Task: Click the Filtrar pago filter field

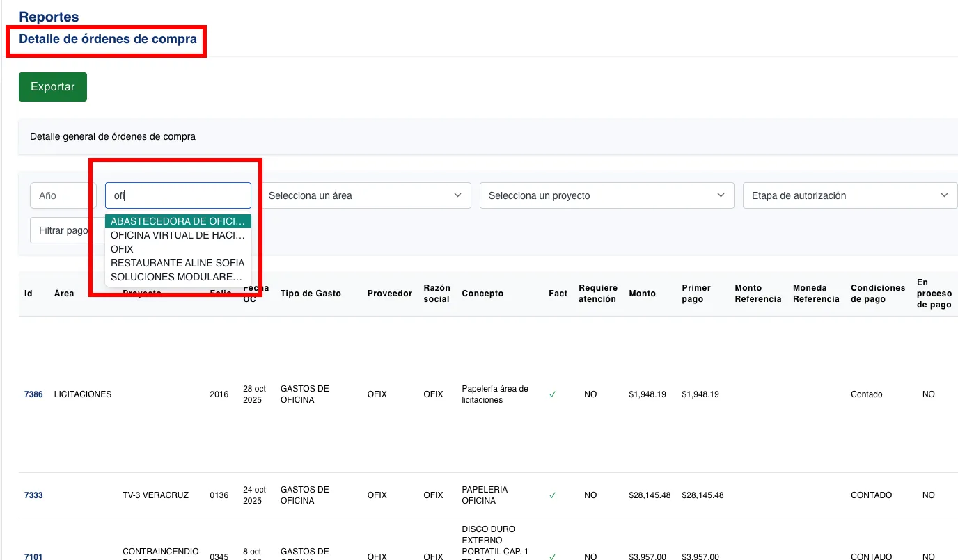Action: 61,230
